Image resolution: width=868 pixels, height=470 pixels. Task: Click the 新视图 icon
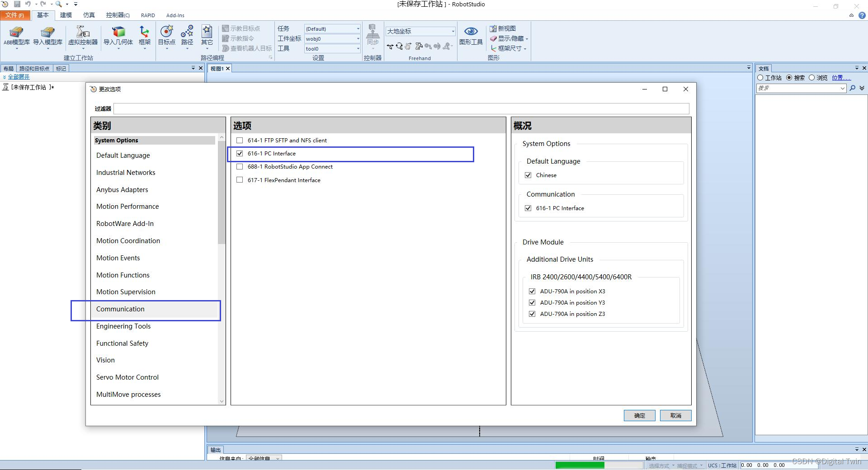tap(503, 28)
